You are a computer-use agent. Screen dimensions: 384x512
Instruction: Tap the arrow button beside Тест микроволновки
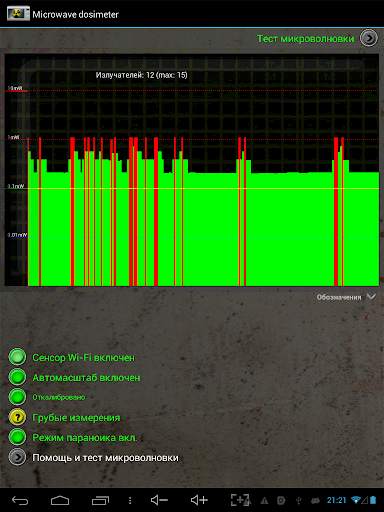tap(368, 38)
